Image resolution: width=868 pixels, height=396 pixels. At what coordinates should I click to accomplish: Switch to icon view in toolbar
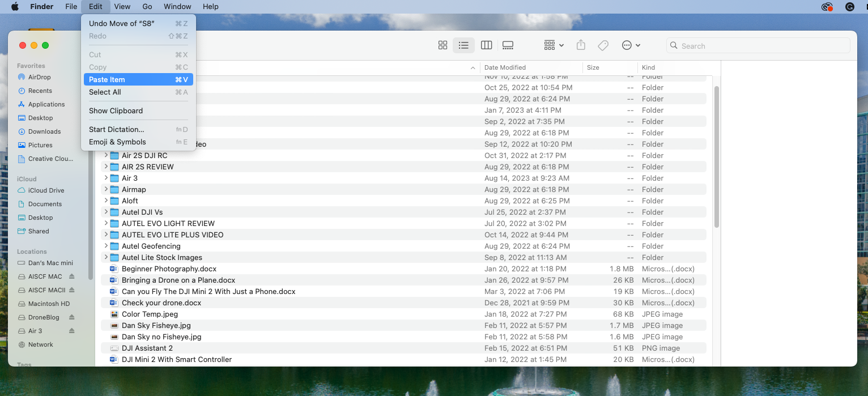pyautogui.click(x=443, y=45)
